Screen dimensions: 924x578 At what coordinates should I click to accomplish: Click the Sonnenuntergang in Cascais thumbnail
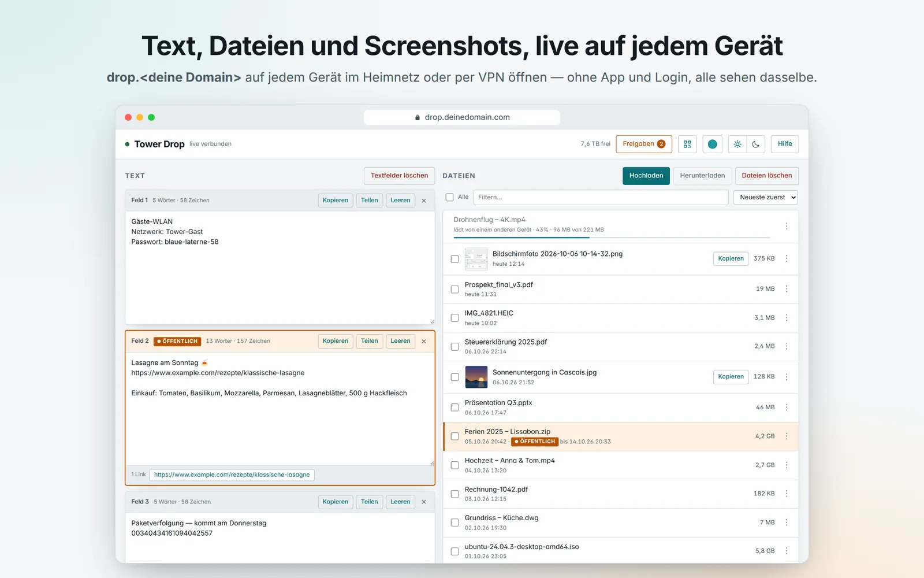click(x=476, y=377)
